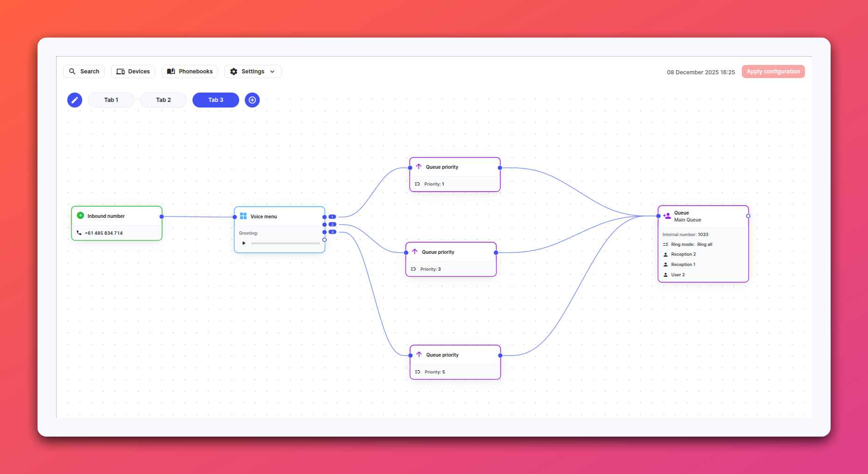Select Voice menu output option 2
868x474 pixels.
click(x=332, y=224)
